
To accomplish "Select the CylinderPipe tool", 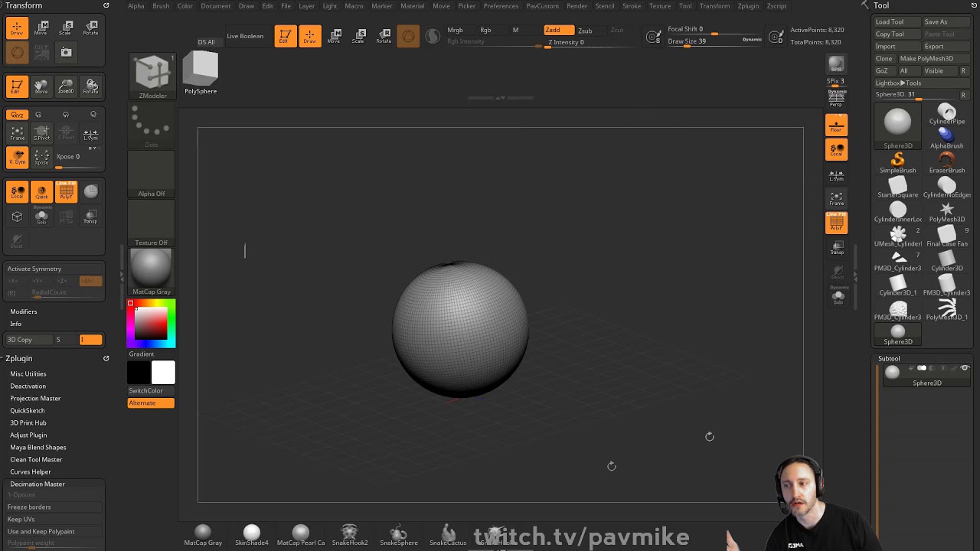I will click(947, 114).
